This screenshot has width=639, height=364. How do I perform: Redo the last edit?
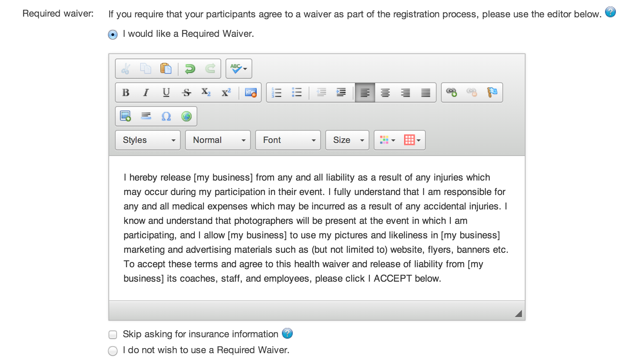210,69
